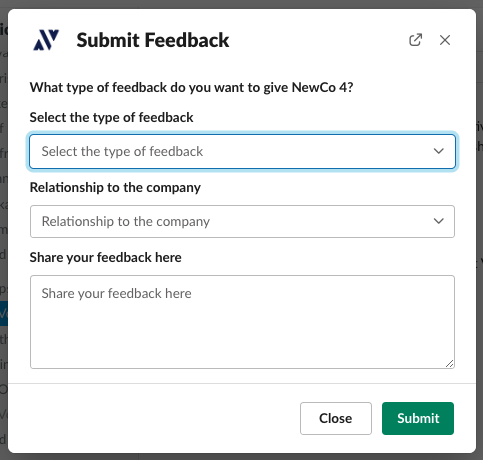The image size is (483, 460).
Task: Open the Relationship to the company dropdown
Action: pos(242,221)
